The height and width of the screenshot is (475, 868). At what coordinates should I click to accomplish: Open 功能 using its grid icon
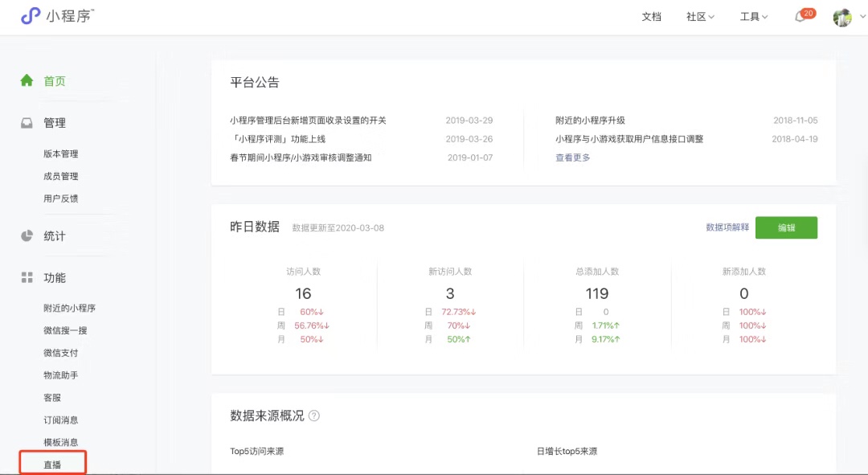[27, 277]
